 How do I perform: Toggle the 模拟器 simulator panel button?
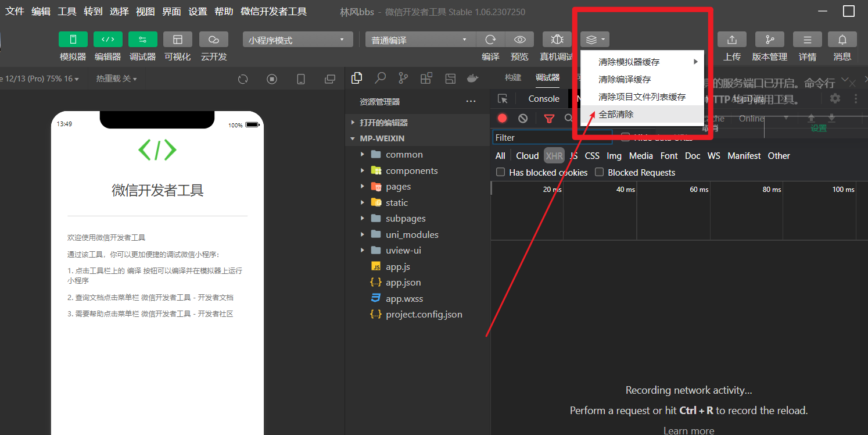(x=73, y=39)
